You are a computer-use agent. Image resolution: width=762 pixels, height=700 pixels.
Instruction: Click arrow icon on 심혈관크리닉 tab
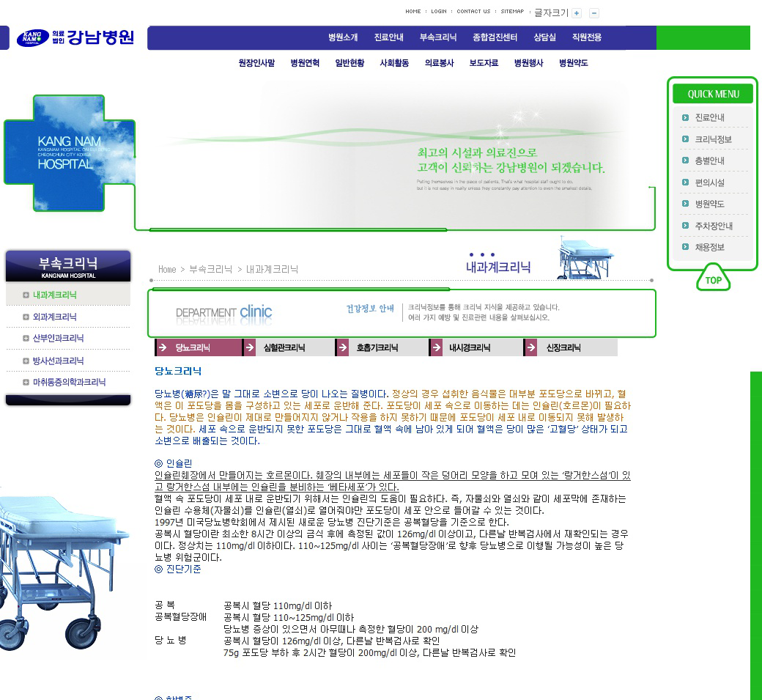(250, 348)
